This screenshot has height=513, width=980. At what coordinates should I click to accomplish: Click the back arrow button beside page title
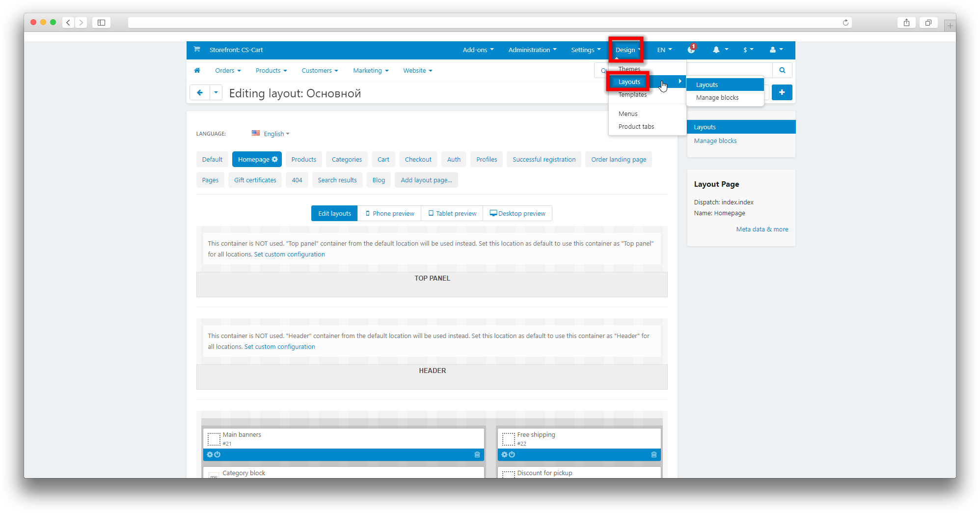coord(200,92)
